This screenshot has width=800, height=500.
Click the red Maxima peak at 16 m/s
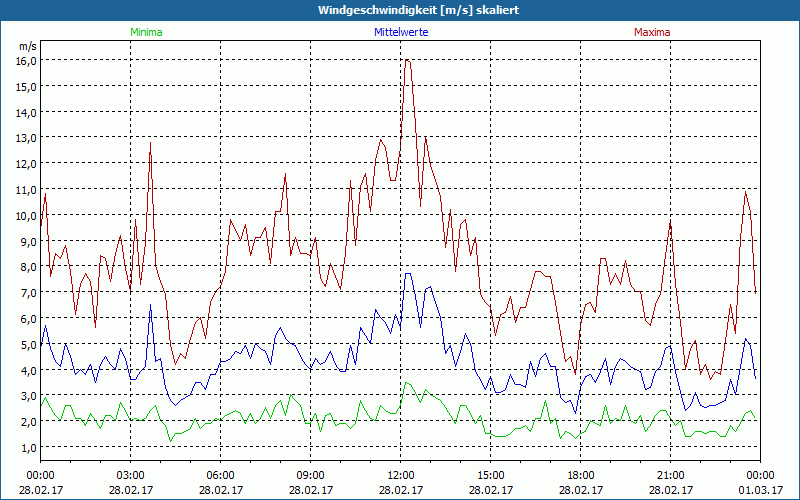pos(407,60)
